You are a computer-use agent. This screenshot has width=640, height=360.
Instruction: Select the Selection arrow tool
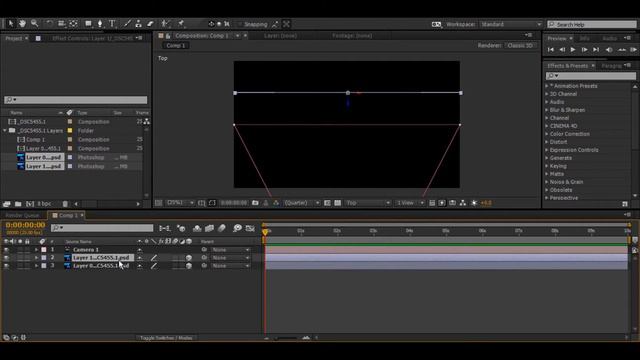click(x=11, y=24)
